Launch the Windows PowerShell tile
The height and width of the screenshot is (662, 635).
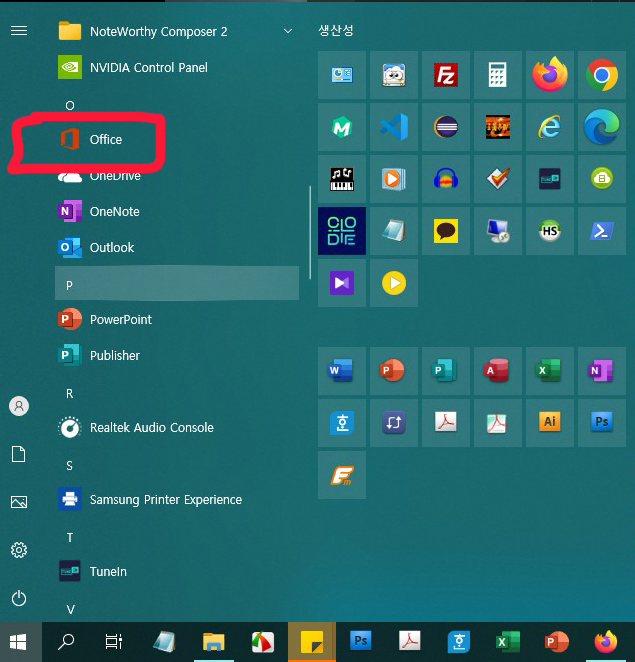[x=602, y=231]
